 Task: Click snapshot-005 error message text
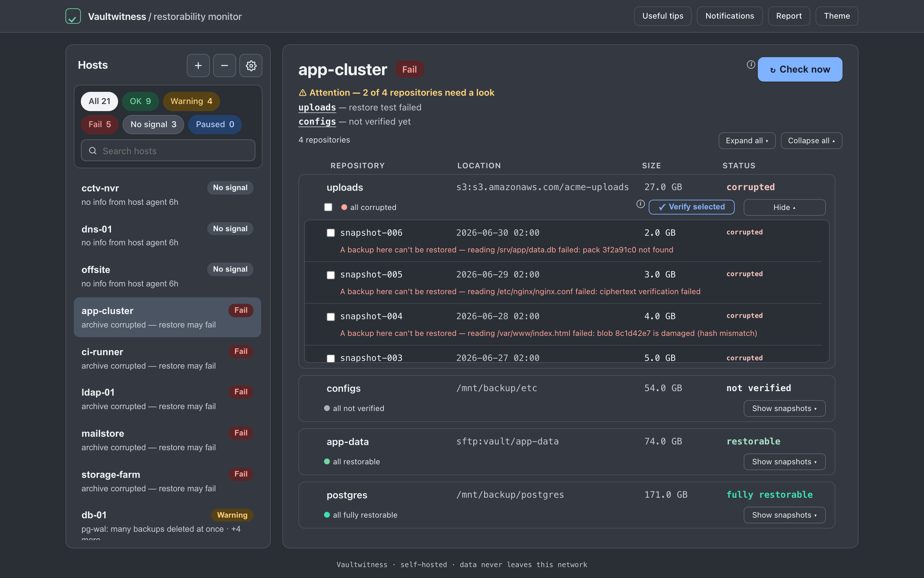pyautogui.click(x=520, y=291)
